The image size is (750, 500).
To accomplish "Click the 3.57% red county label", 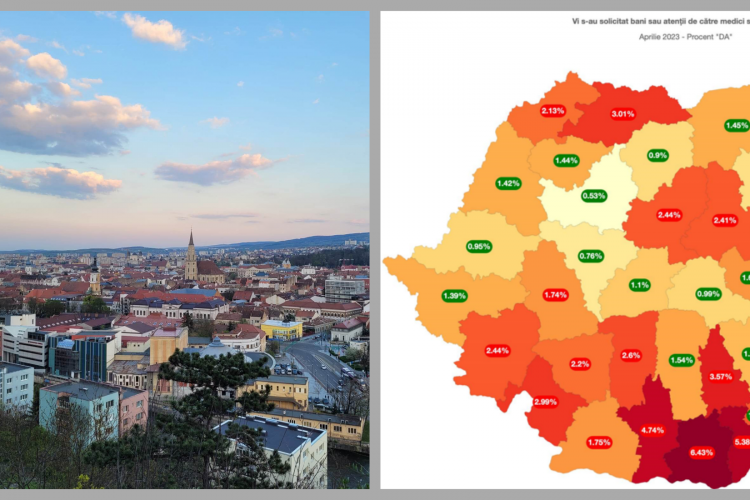I will click(720, 377).
